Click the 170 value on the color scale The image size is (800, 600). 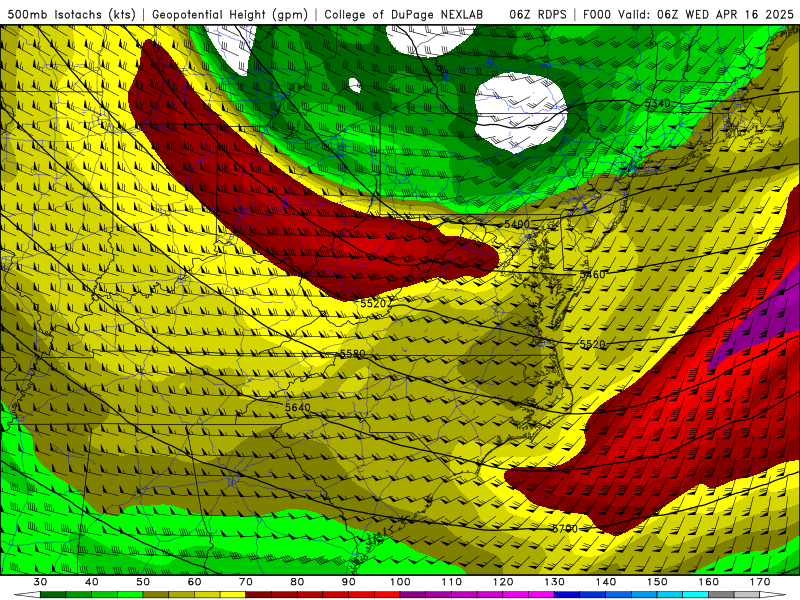[760, 582]
